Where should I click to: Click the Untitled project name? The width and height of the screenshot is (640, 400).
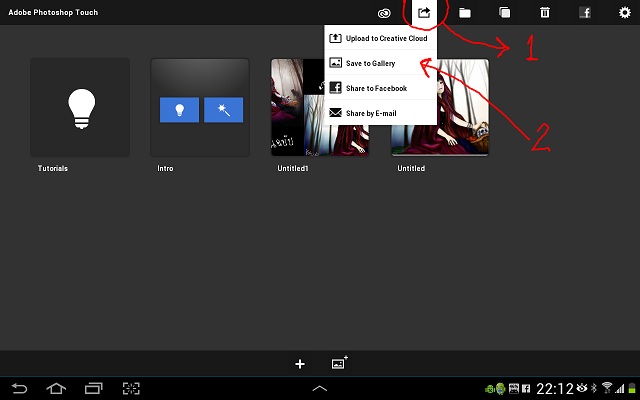411,168
